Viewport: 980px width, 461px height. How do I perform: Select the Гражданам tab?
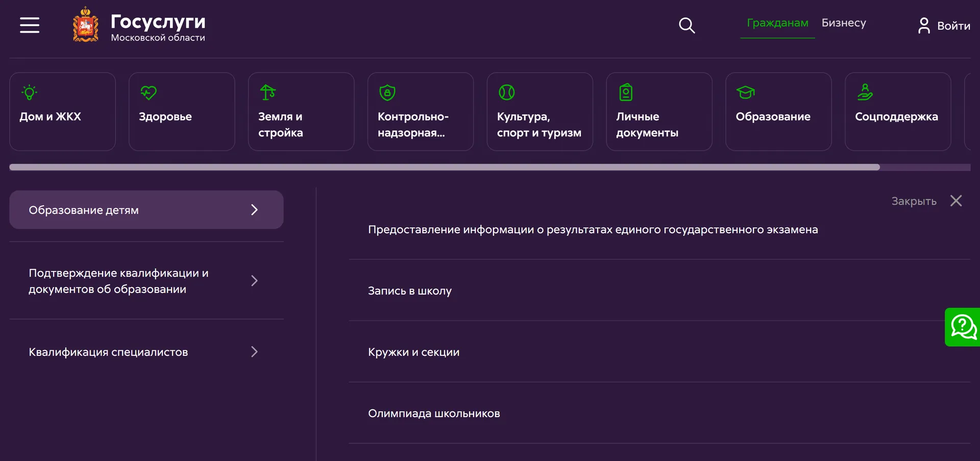(x=777, y=23)
